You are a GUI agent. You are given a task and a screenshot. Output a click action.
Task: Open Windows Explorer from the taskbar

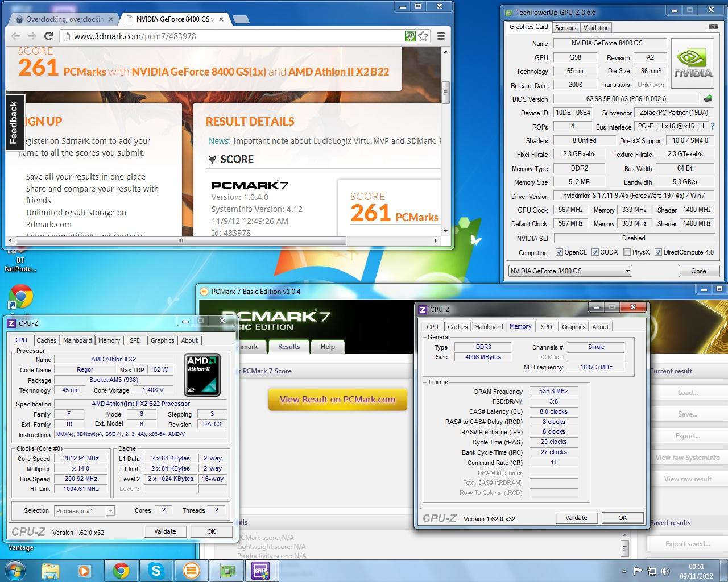point(51,570)
